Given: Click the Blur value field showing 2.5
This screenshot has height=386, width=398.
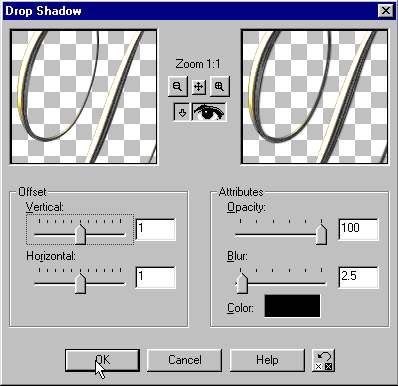Looking at the screenshot, I should coord(358,277).
